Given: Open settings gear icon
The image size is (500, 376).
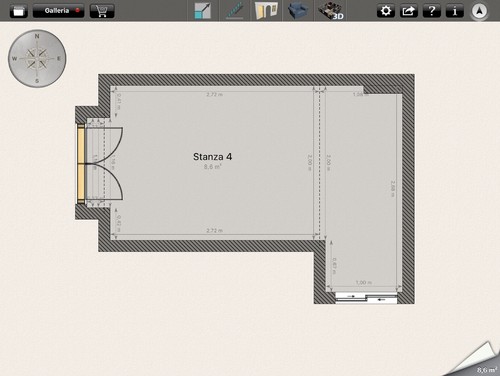Looking at the screenshot, I should click(386, 11).
